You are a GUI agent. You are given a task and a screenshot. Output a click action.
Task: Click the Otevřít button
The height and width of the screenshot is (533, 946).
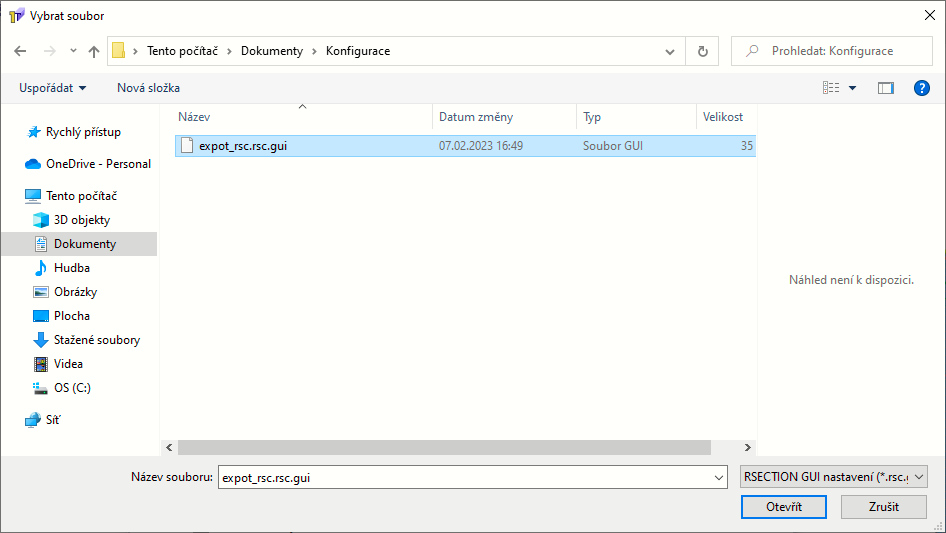click(784, 507)
